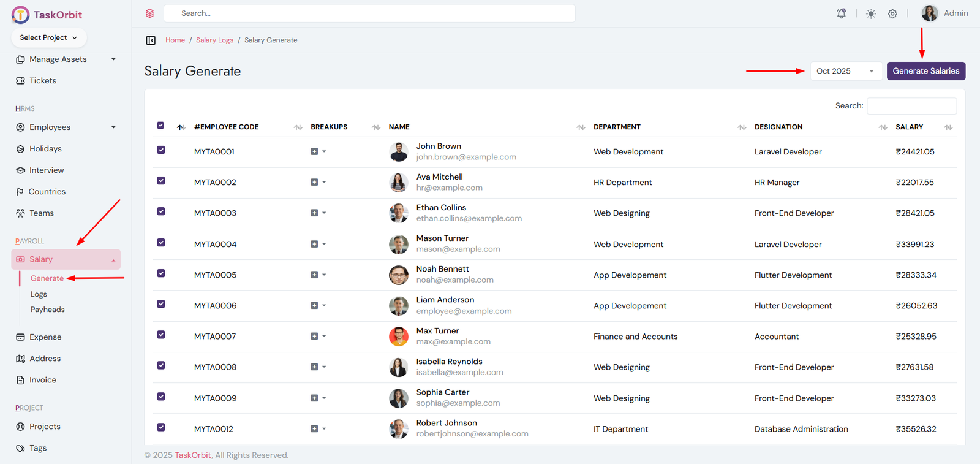
Task: Click the notification bell icon
Action: (x=842, y=13)
